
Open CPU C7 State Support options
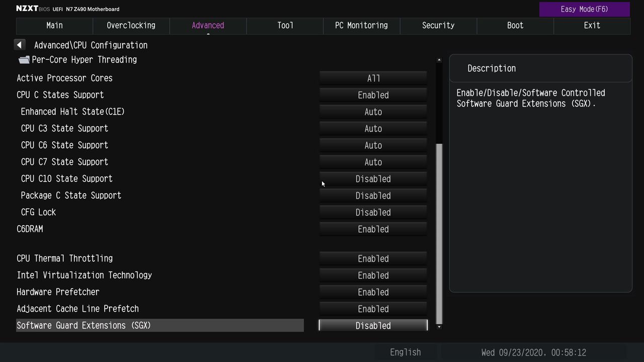point(373,162)
